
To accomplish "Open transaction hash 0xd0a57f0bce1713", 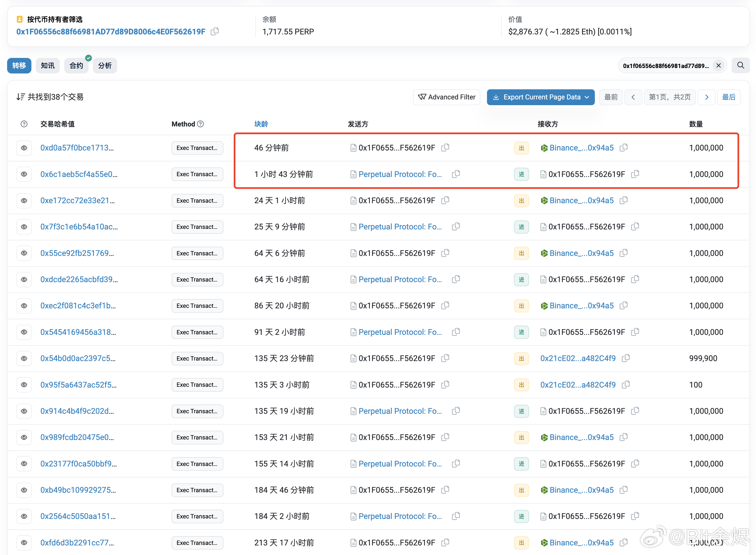I will pyautogui.click(x=77, y=148).
